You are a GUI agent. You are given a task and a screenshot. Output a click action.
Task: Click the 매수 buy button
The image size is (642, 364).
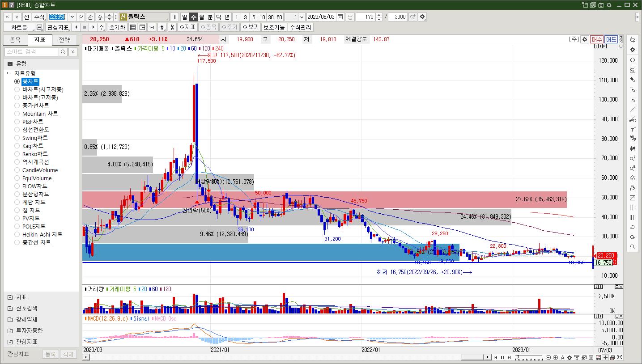coord(597,39)
